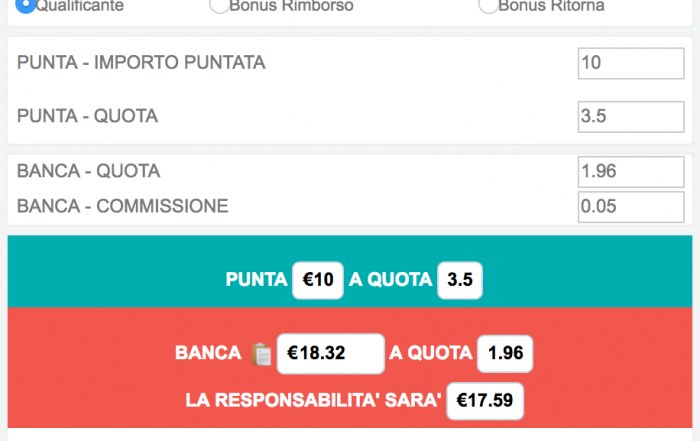Viewport: 700px width, 441px height.
Task: Select the Qualificante radio button
Action: click(25, 5)
